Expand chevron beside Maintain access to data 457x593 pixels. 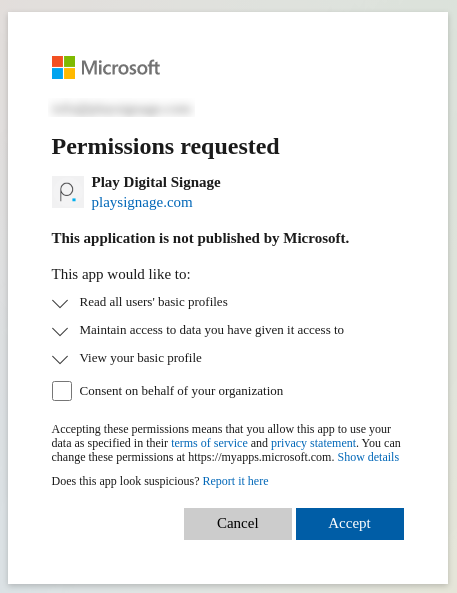60,331
